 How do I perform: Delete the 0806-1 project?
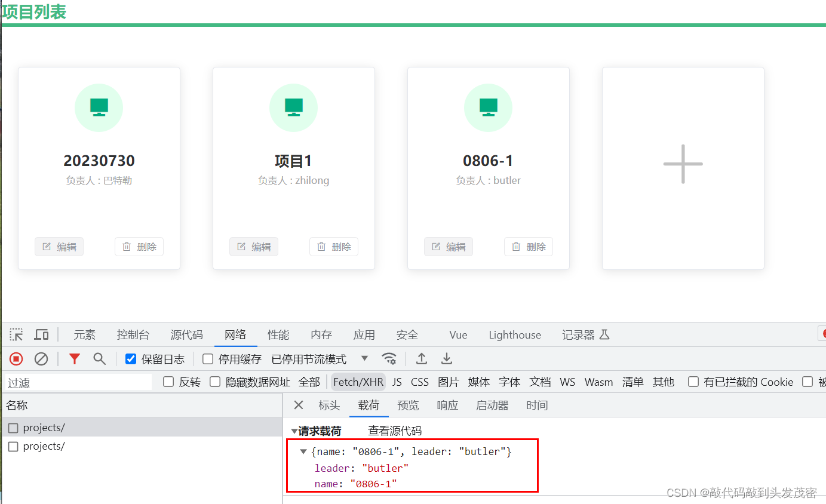pyautogui.click(x=529, y=247)
